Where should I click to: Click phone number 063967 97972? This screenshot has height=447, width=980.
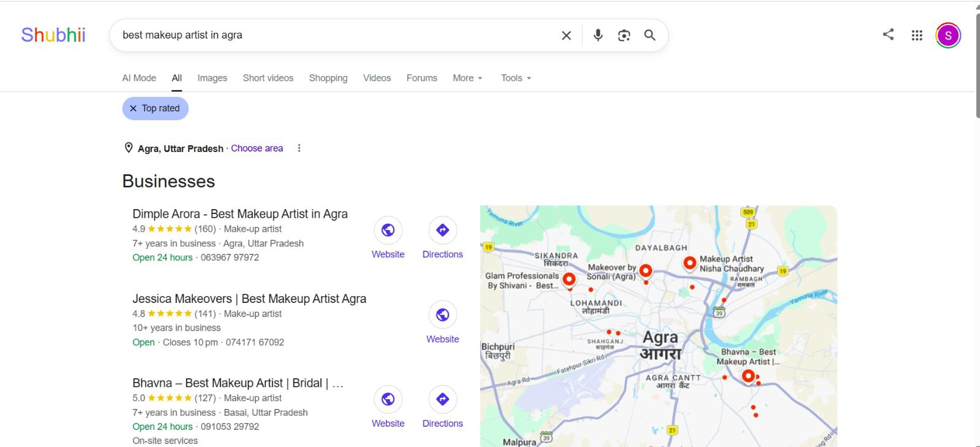230,258
